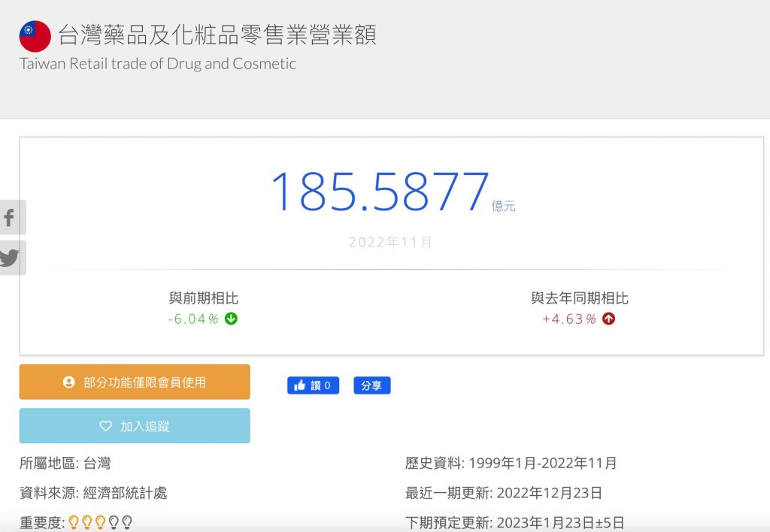770x532 pixels.
Task: Click the last importance lightbulb icon
Action: coord(126,522)
